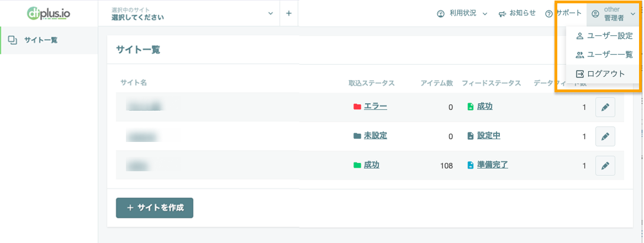644x243 pixels.
Task: Edit the first site with pencil icon
Action: [x=605, y=107]
